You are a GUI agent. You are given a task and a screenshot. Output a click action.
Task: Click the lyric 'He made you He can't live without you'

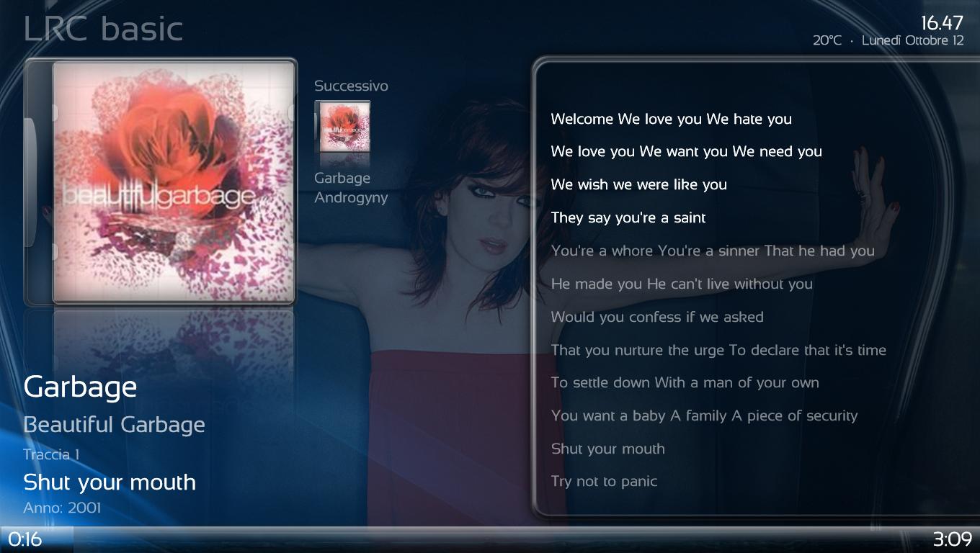tap(682, 284)
